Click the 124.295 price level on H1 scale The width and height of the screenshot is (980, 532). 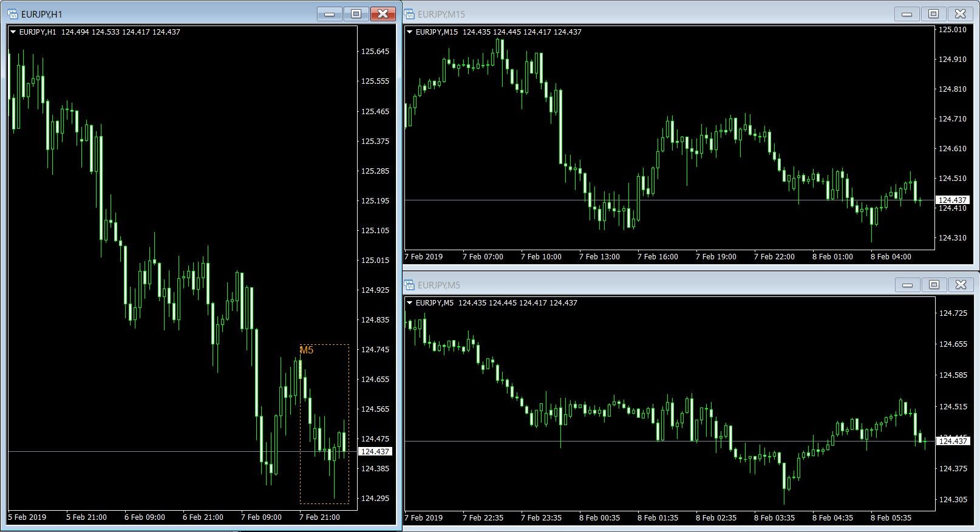pos(375,499)
